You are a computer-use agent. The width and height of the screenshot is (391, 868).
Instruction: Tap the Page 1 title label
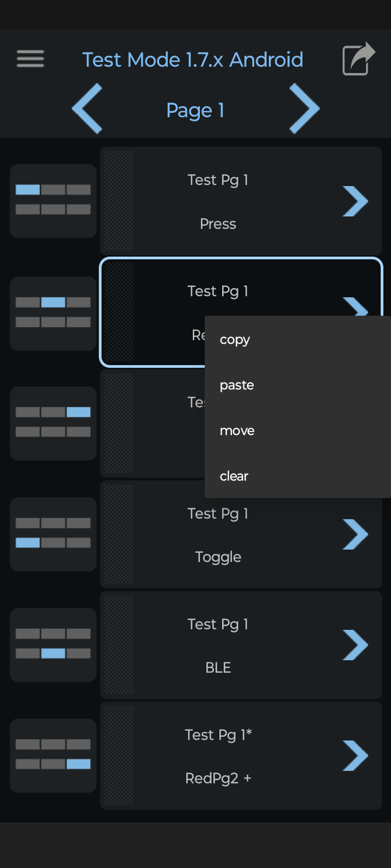(195, 110)
